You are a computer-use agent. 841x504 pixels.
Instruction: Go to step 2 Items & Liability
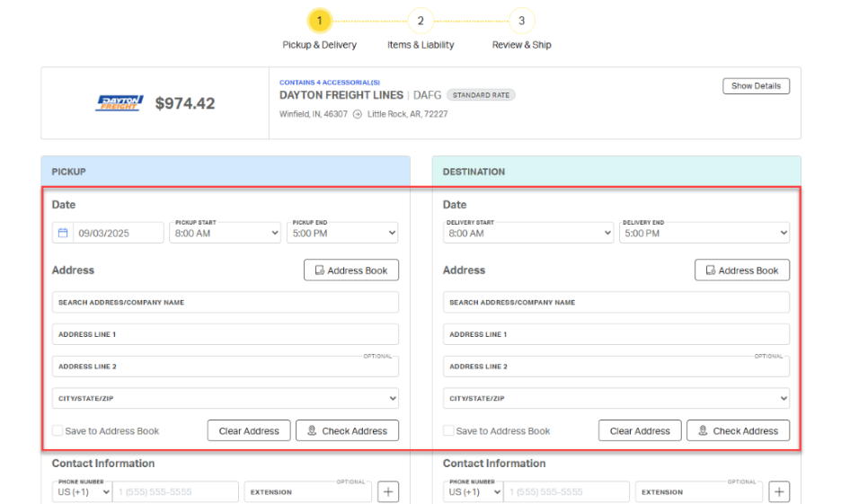click(x=420, y=21)
